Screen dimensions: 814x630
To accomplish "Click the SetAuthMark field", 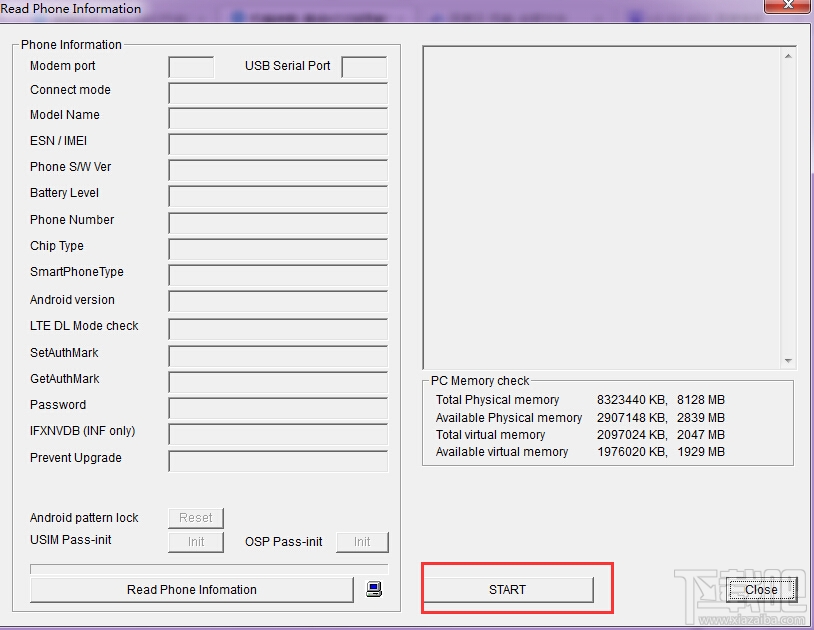I will pyautogui.click(x=278, y=355).
